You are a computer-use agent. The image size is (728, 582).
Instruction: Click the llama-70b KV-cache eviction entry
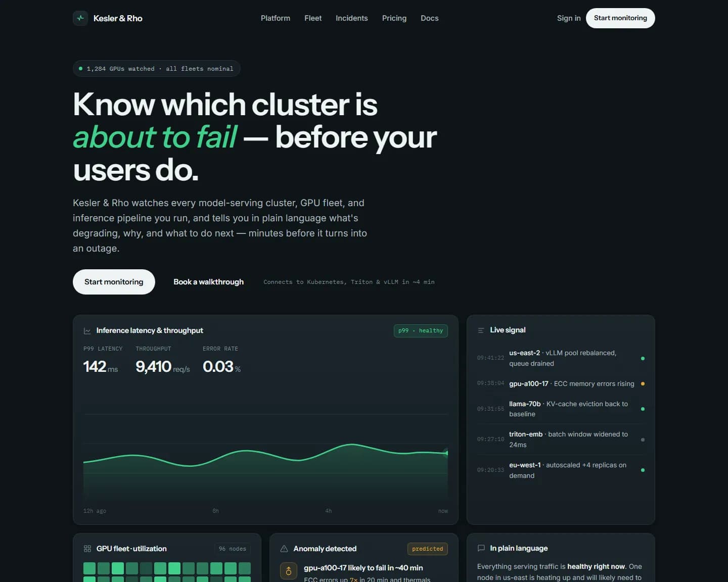coord(561,409)
